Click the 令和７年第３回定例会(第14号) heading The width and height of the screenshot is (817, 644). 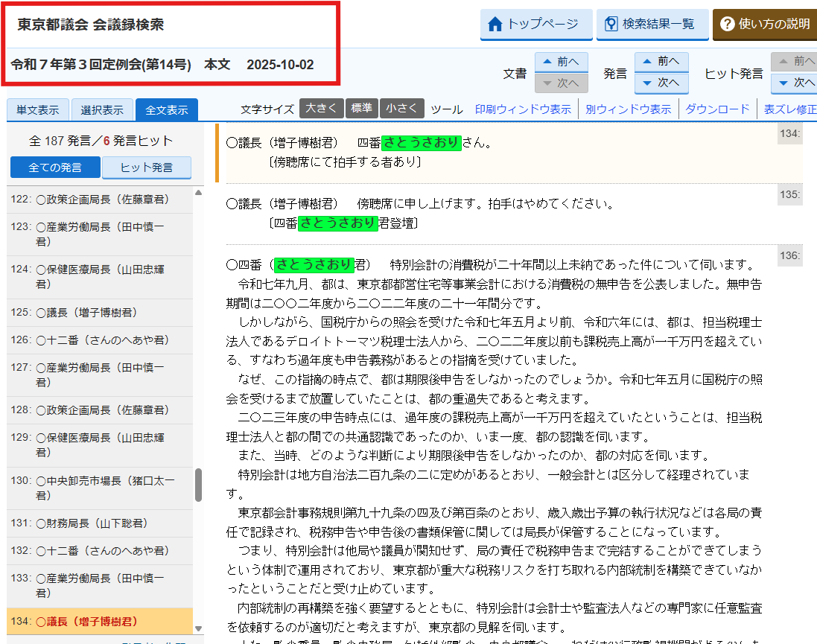pos(101,65)
